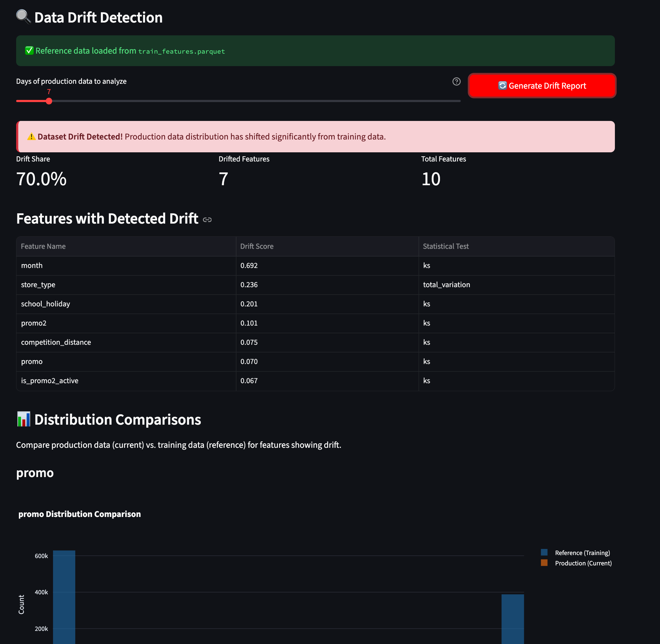Click the green checkmark icon in the success banner
The image size is (660, 644).
coord(29,50)
